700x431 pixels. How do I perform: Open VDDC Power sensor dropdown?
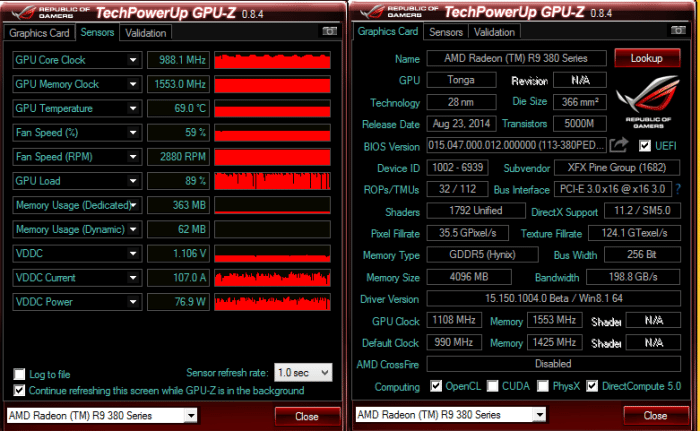pos(133,301)
